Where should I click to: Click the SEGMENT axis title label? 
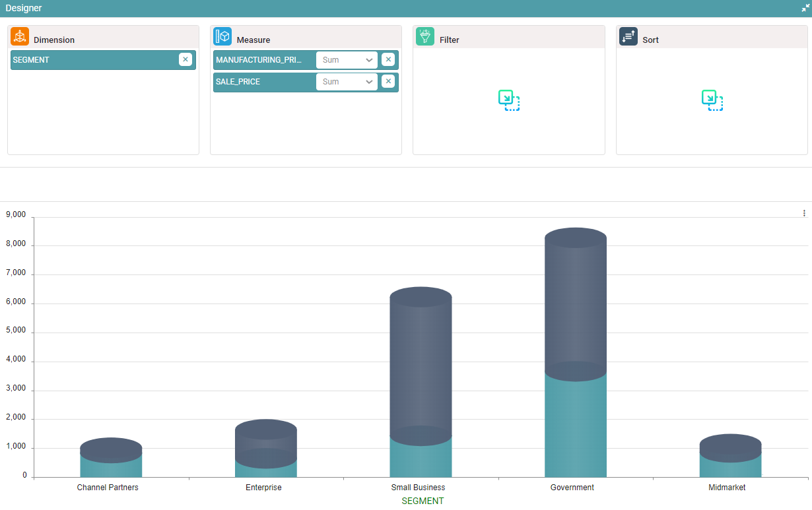pos(423,501)
